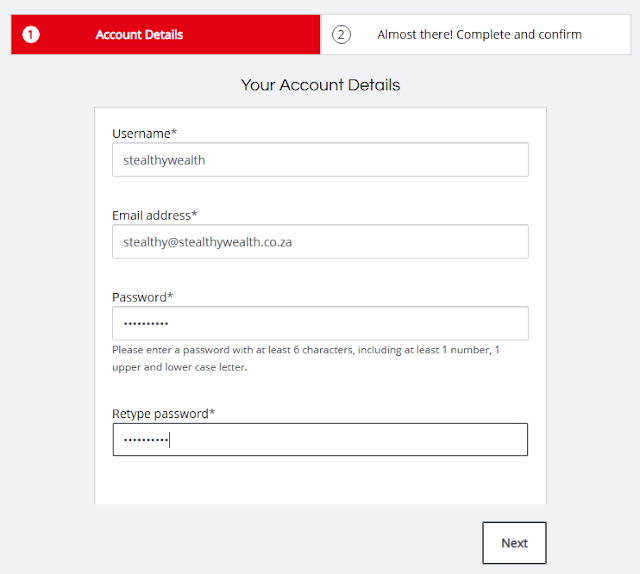Click the masked dots in the Password field
Screen dimensions: 640x574
point(146,324)
